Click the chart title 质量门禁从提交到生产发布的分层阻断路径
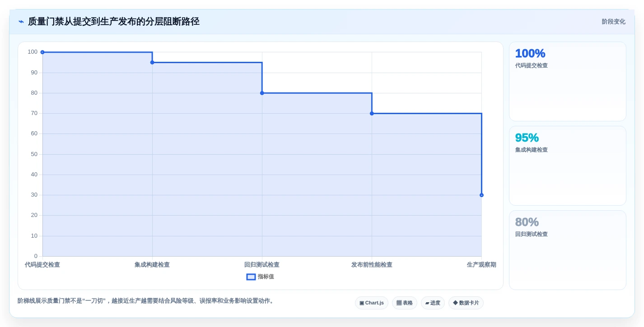Screen dimensions: 644x327 (x=114, y=22)
